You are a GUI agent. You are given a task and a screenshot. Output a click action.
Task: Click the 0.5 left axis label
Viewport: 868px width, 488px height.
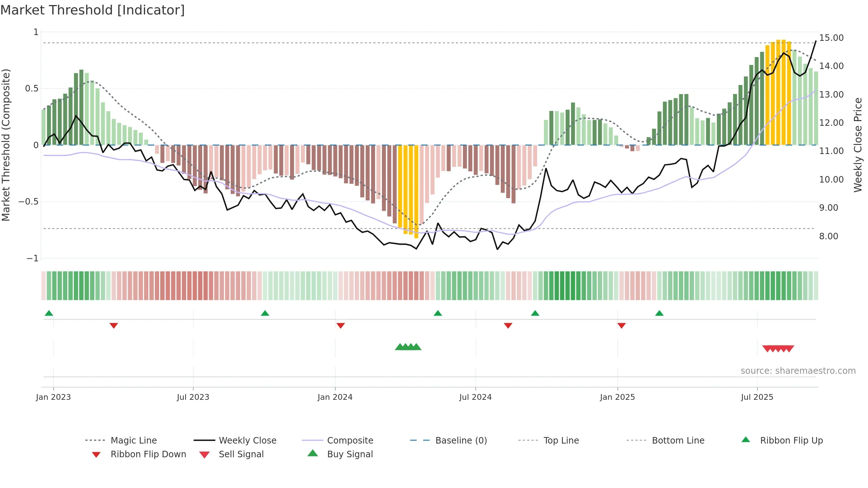coord(32,89)
